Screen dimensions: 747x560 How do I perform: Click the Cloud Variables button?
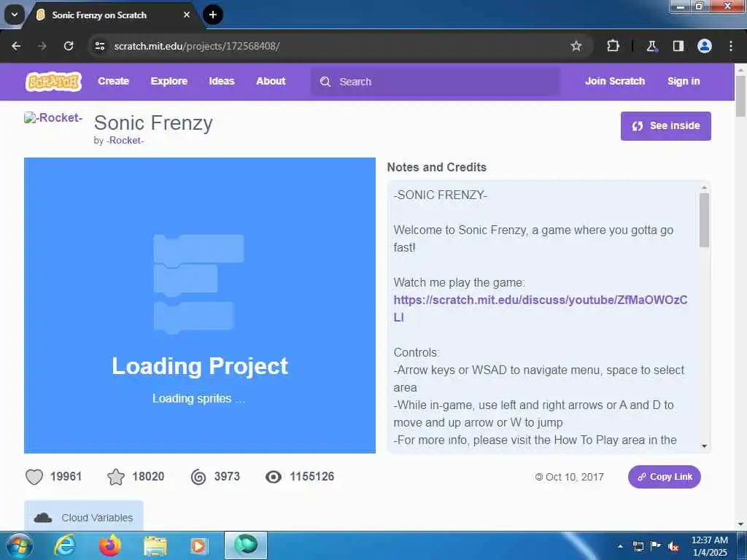tap(84, 517)
